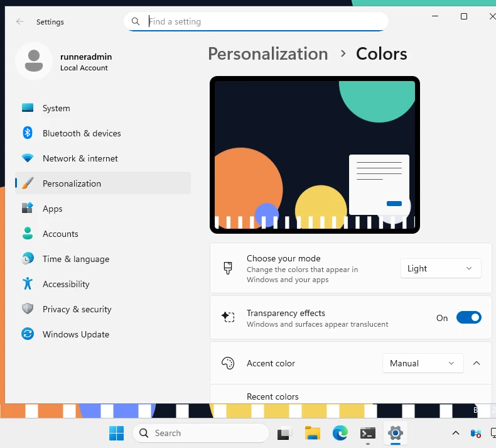The height and width of the screenshot is (448, 496).
Task: Click the Apps icon in sidebar
Action: coord(28,209)
